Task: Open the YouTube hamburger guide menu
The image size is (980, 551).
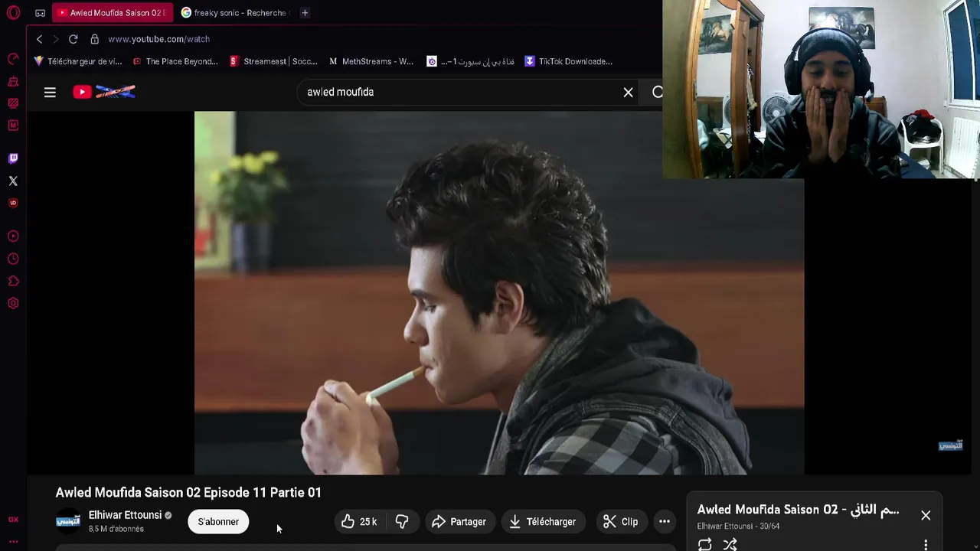Action: click(50, 92)
